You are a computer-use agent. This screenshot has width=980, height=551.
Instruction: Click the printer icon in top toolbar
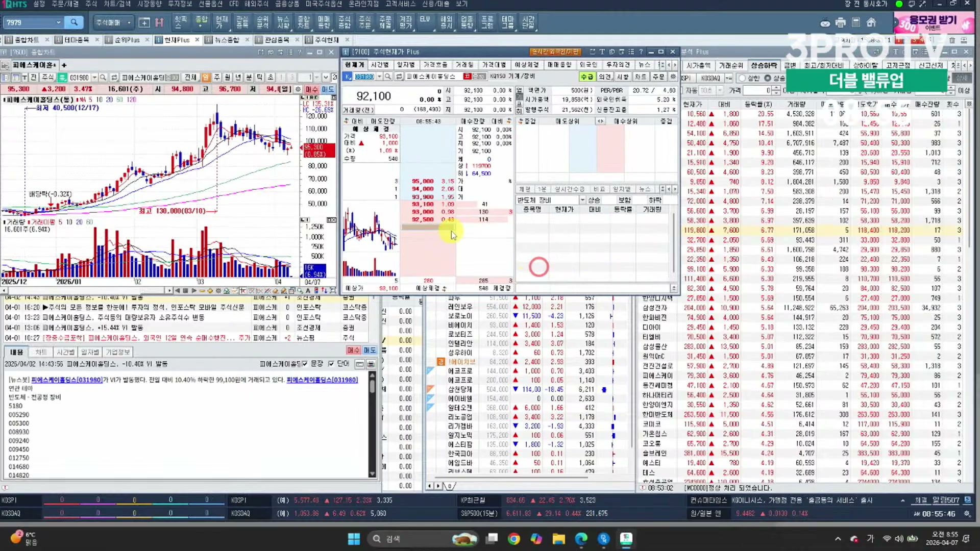point(841,22)
